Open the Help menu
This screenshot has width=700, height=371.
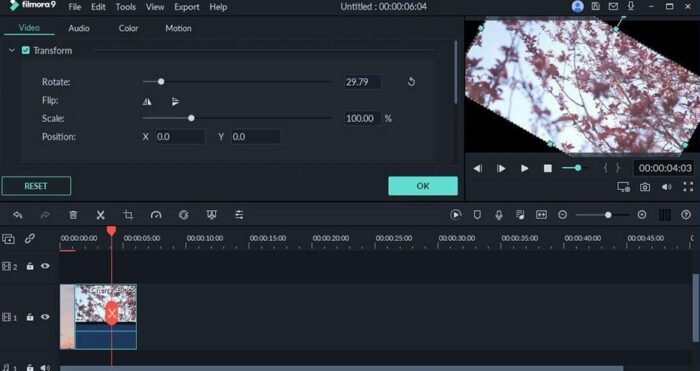tap(218, 7)
